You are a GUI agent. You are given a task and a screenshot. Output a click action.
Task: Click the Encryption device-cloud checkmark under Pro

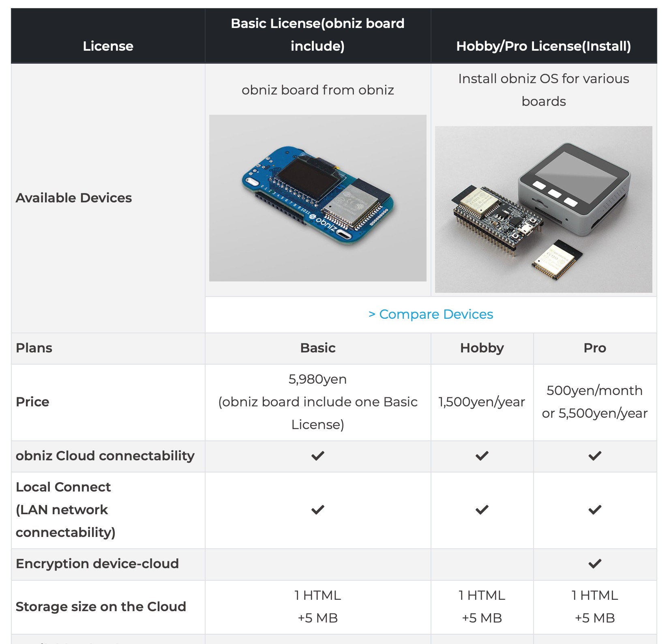click(x=595, y=564)
